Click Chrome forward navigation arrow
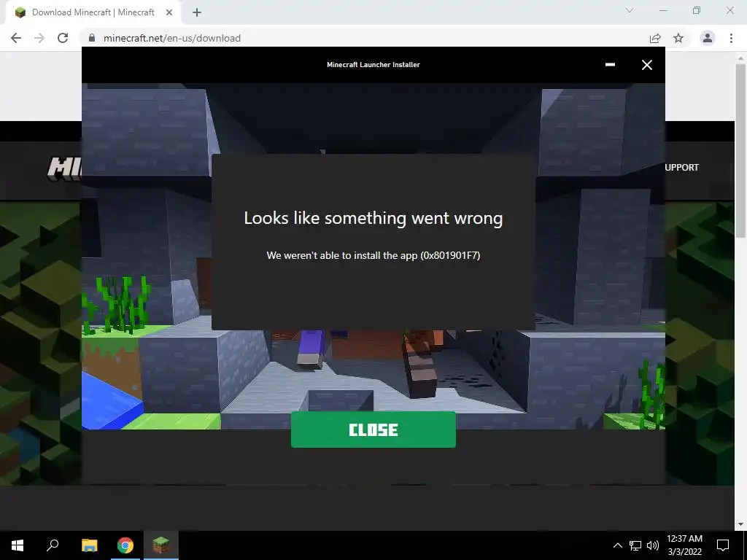Image resolution: width=747 pixels, height=560 pixels. coord(39,38)
